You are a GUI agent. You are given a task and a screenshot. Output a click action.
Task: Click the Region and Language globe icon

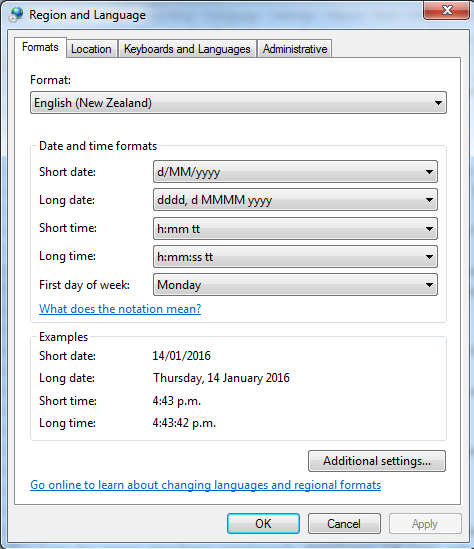tap(16, 14)
